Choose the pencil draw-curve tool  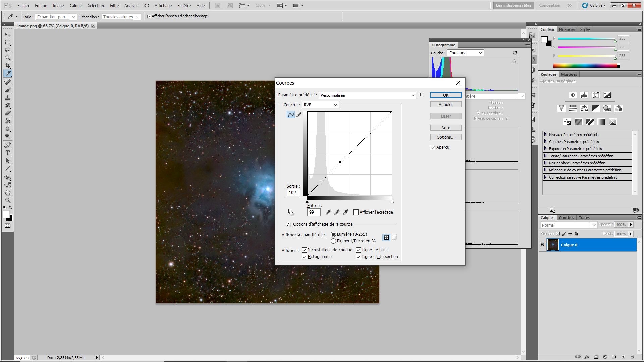point(299,115)
